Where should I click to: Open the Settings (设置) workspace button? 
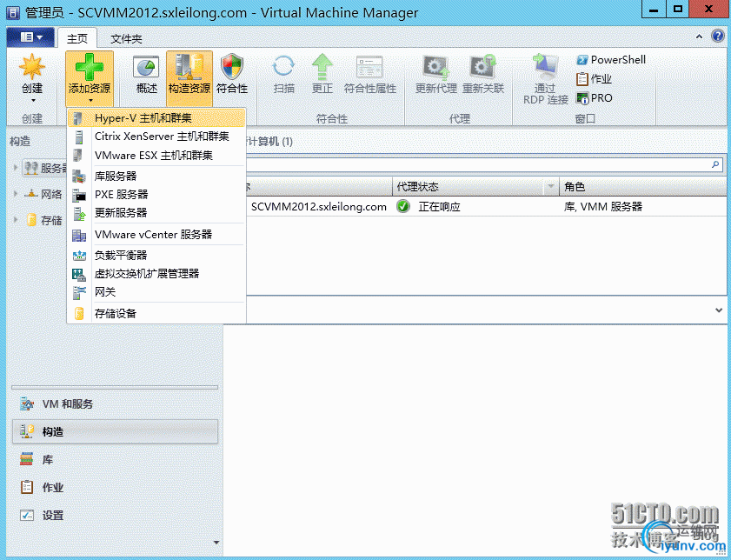pyautogui.click(x=115, y=516)
